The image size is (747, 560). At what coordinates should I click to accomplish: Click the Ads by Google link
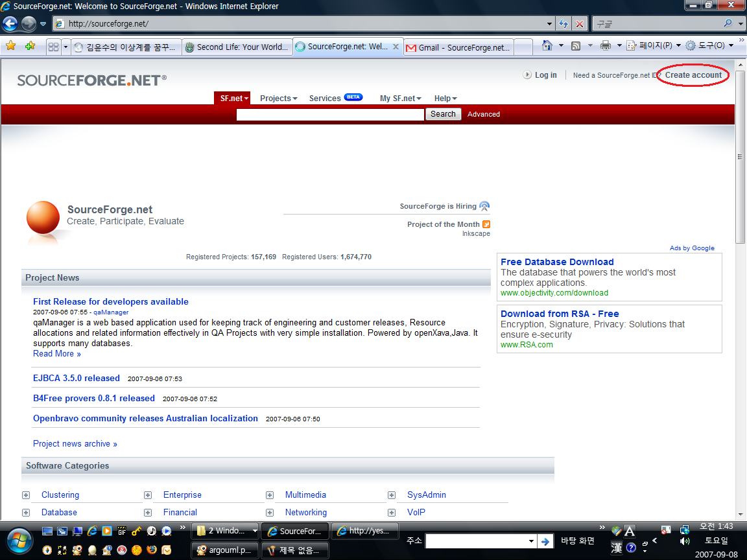click(x=692, y=248)
